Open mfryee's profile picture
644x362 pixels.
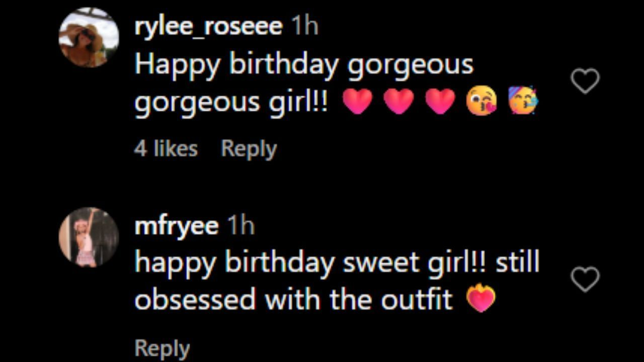pyautogui.click(x=89, y=237)
